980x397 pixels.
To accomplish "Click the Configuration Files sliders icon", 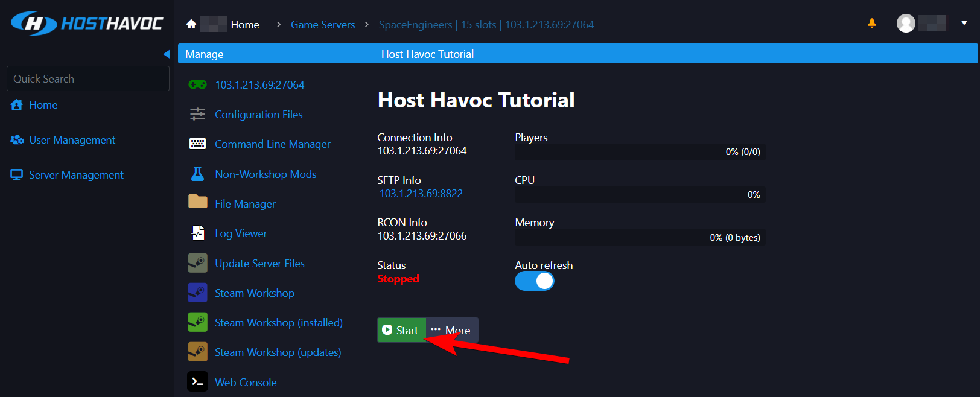I will click(198, 114).
